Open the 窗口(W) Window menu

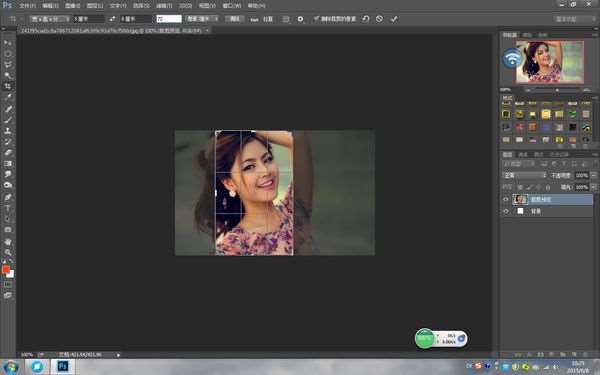point(232,6)
